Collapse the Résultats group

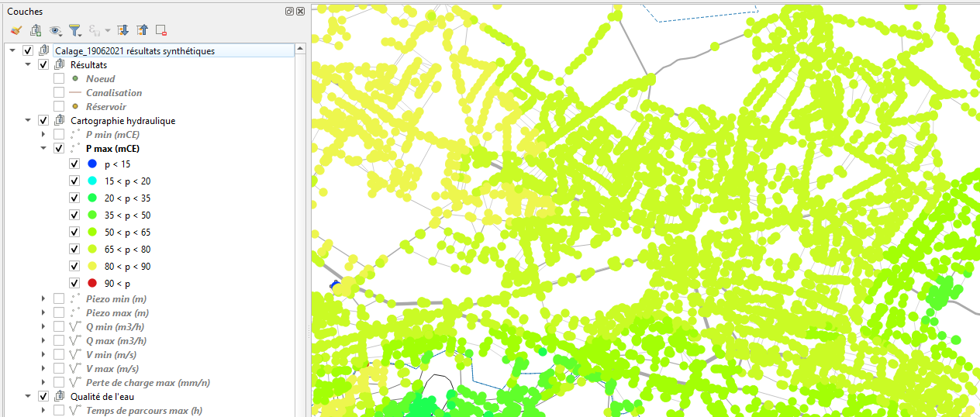click(x=28, y=65)
